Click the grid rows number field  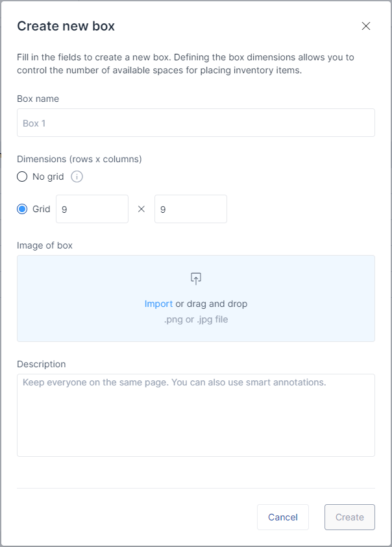92,209
